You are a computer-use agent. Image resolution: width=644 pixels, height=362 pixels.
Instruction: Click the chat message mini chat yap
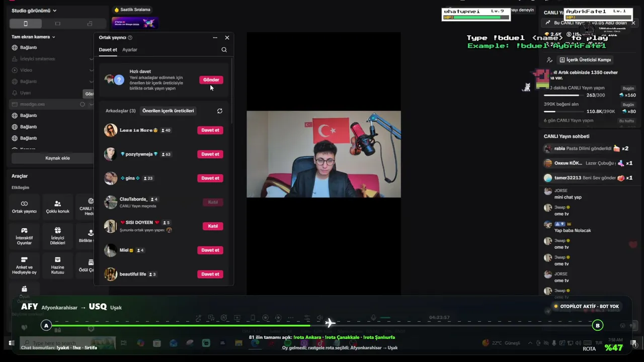coord(568,198)
